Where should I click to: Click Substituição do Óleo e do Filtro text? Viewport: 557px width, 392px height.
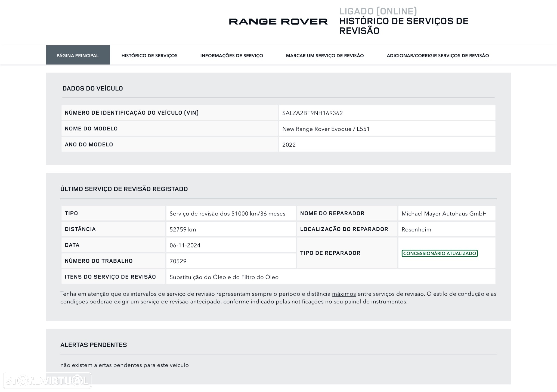(224, 277)
